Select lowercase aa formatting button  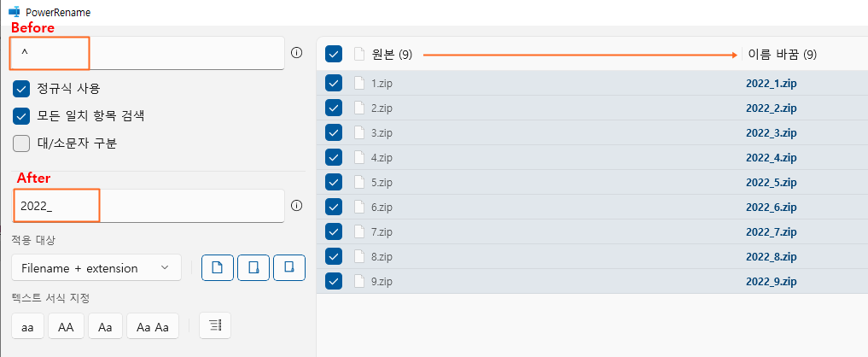tap(27, 326)
